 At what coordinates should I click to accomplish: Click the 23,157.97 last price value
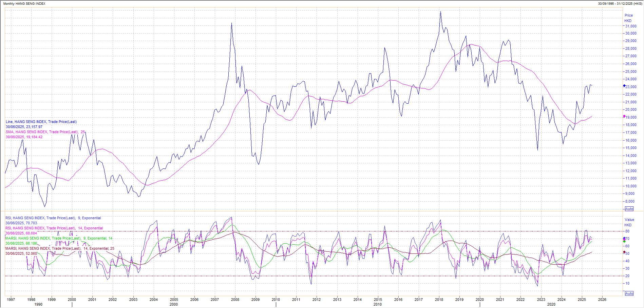pos(34,127)
